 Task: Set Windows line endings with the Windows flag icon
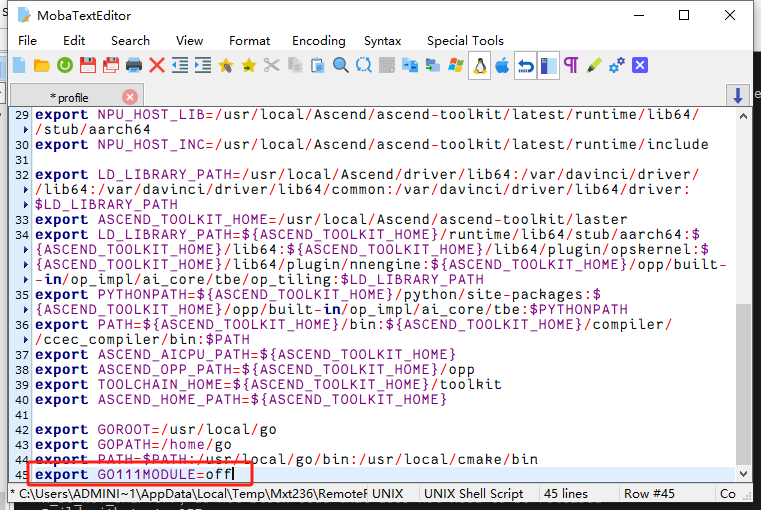coord(456,66)
